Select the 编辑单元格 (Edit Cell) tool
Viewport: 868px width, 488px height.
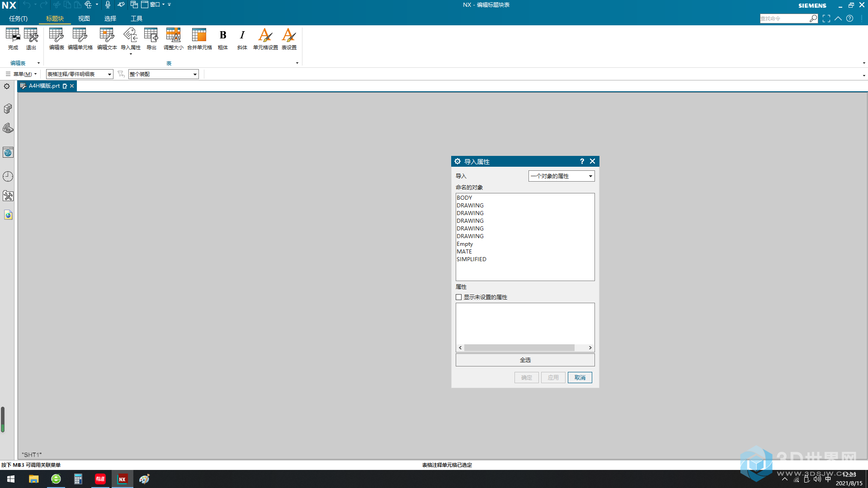tap(80, 39)
